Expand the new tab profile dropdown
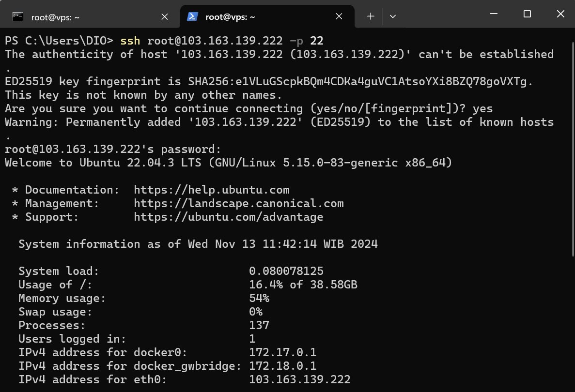The height and width of the screenshot is (392, 575). (393, 16)
